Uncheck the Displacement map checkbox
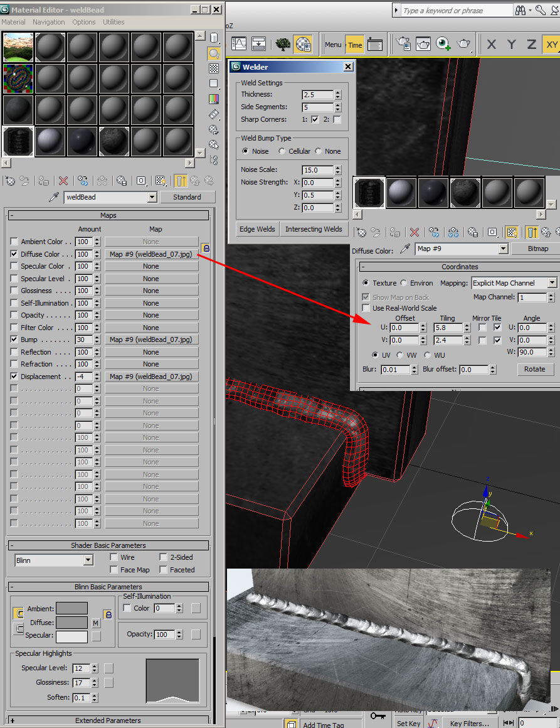This screenshot has width=560, height=728. pyautogui.click(x=14, y=377)
